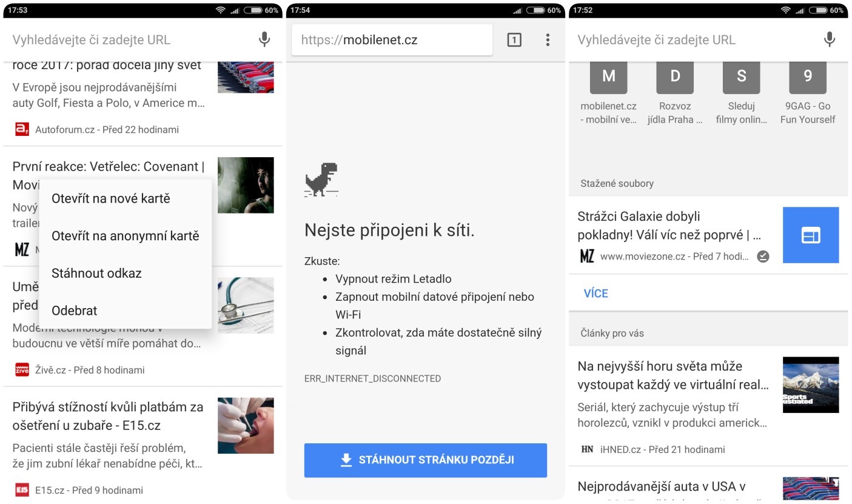Tap the microphone icon in right search bar

point(829,39)
